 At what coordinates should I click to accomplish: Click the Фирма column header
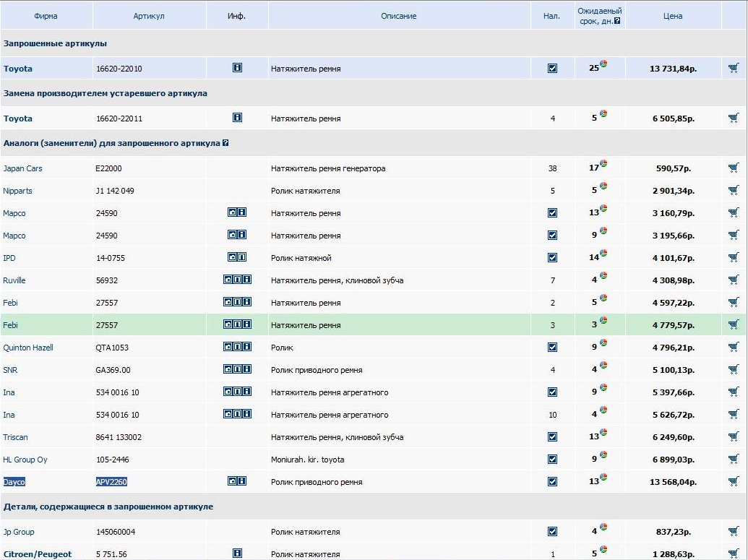pyautogui.click(x=46, y=16)
